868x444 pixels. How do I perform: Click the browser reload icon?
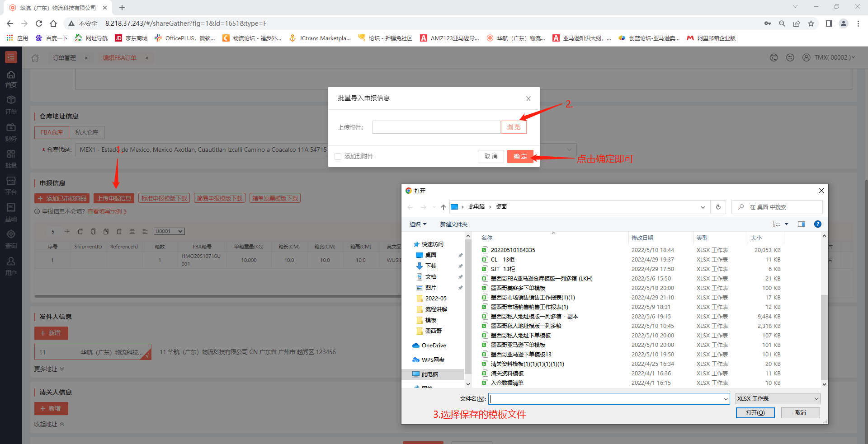[39, 23]
